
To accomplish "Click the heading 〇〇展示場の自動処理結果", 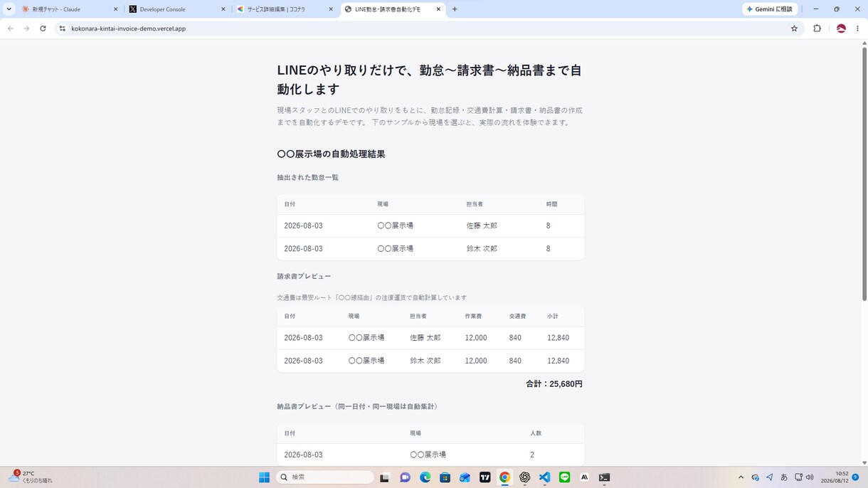I will (331, 154).
